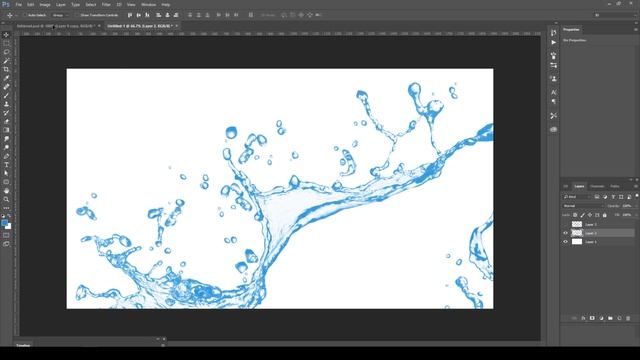Viewport: 640px width, 360px height.
Task: Toggle the Auto-Select checkbox
Action: (x=24, y=15)
